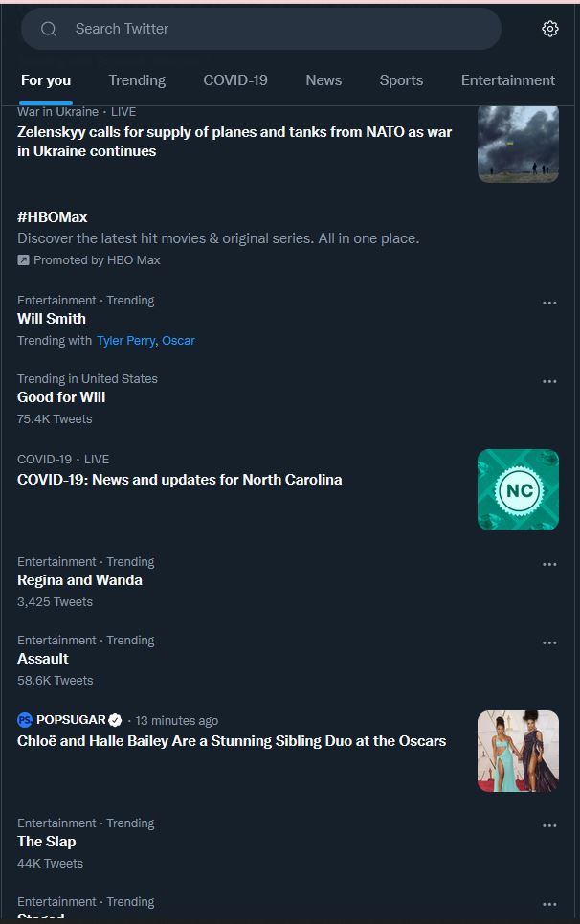The width and height of the screenshot is (580, 924).
Task: Open more options for Good for Will trend
Action: point(549,381)
